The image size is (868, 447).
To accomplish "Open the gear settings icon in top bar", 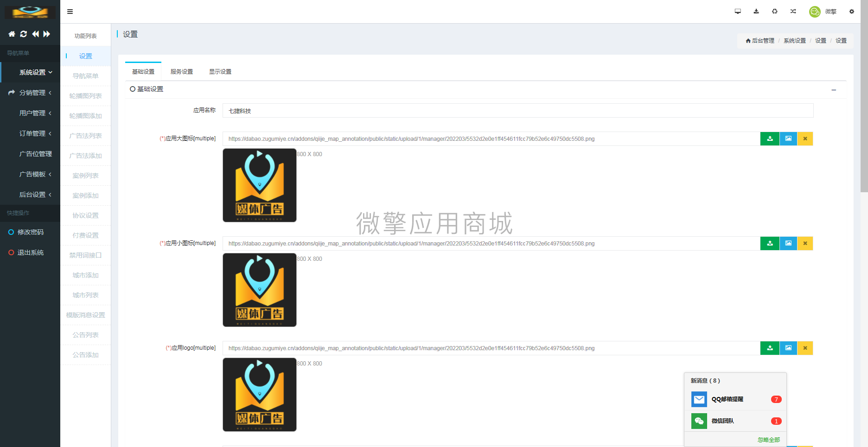I will click(x=852, y=12).
